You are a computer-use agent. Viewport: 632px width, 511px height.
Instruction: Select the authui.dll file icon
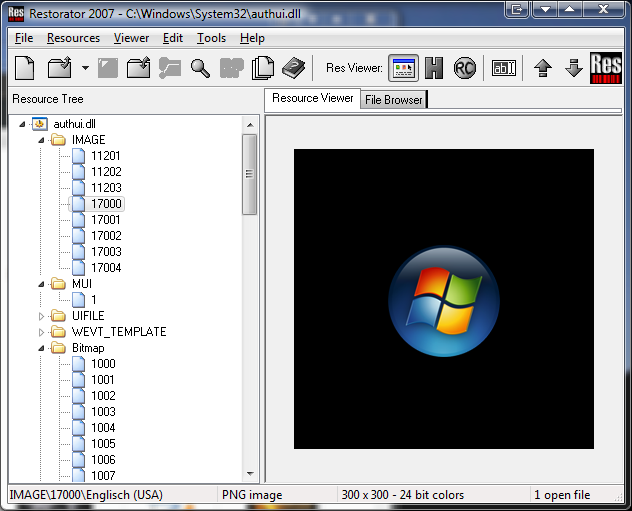(x=40, y=124)
